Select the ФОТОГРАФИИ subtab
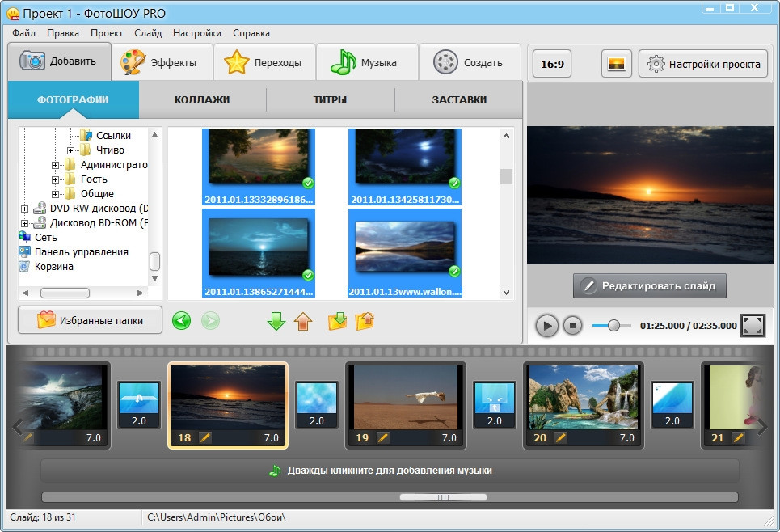 coord(73,99)
